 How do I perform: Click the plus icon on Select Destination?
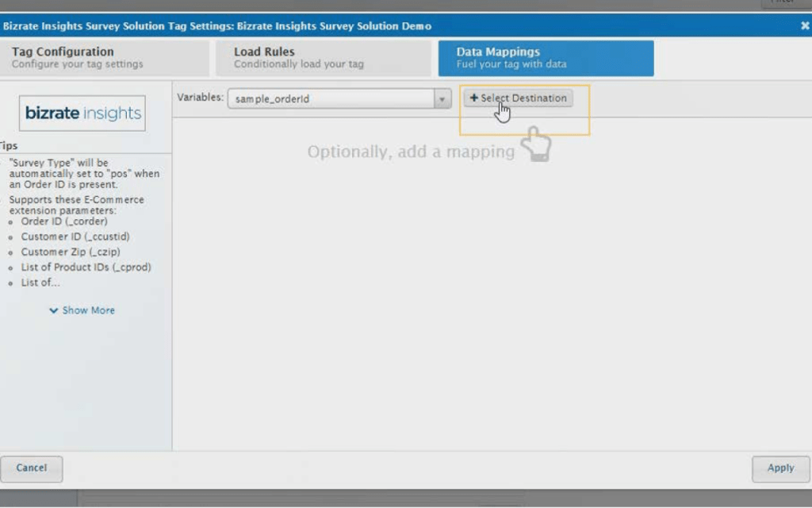[x=474, y=98]
